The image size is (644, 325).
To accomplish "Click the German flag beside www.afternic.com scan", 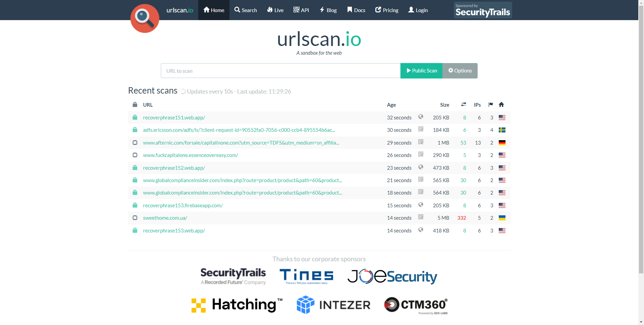I will (x=502, y=143).
